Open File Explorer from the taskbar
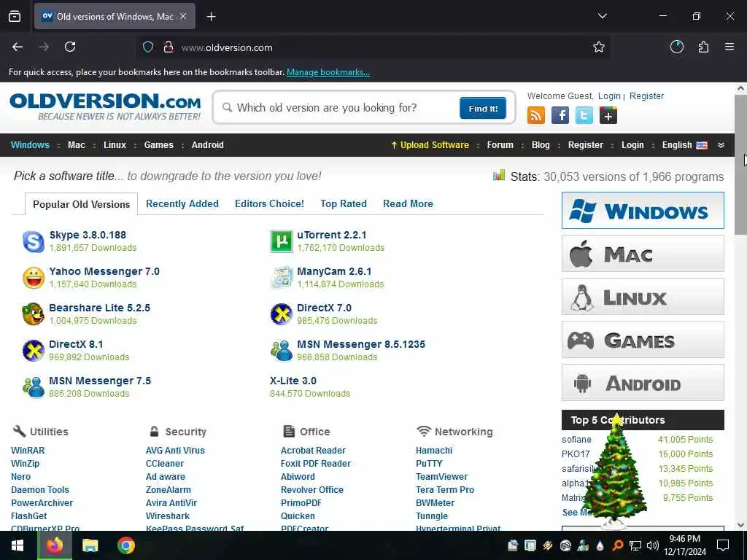747x560 pixels. 90,545
